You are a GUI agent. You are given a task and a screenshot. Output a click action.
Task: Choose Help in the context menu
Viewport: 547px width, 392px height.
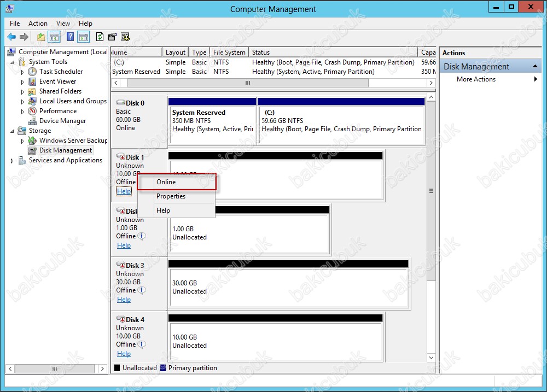tap(177, 210)
